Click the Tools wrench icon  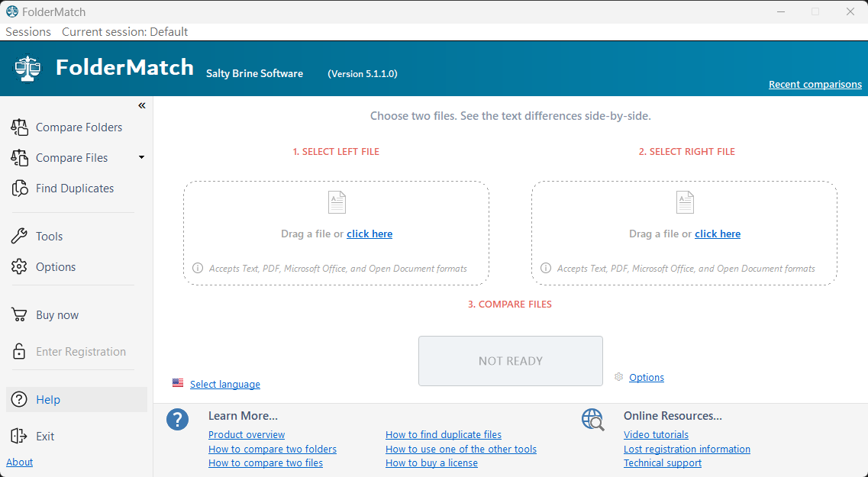coord(19,237)
